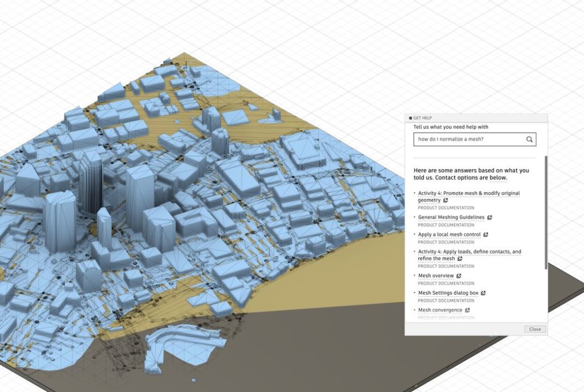
Task: Click the search magnifier icon in Get Help
Action: (x=530, y=139)
